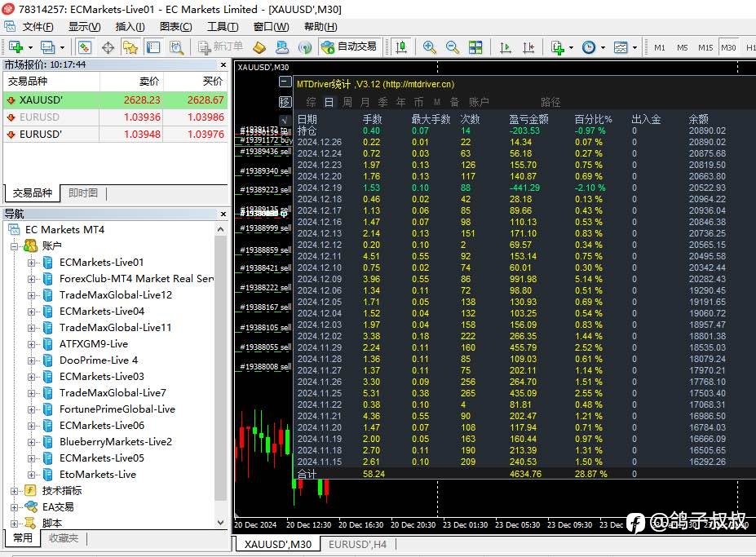Image resolution: width=756 pixels, height=557 pixels.
Task: Open the profiles dropdown arrow
Action: click(x=62, y=47)
